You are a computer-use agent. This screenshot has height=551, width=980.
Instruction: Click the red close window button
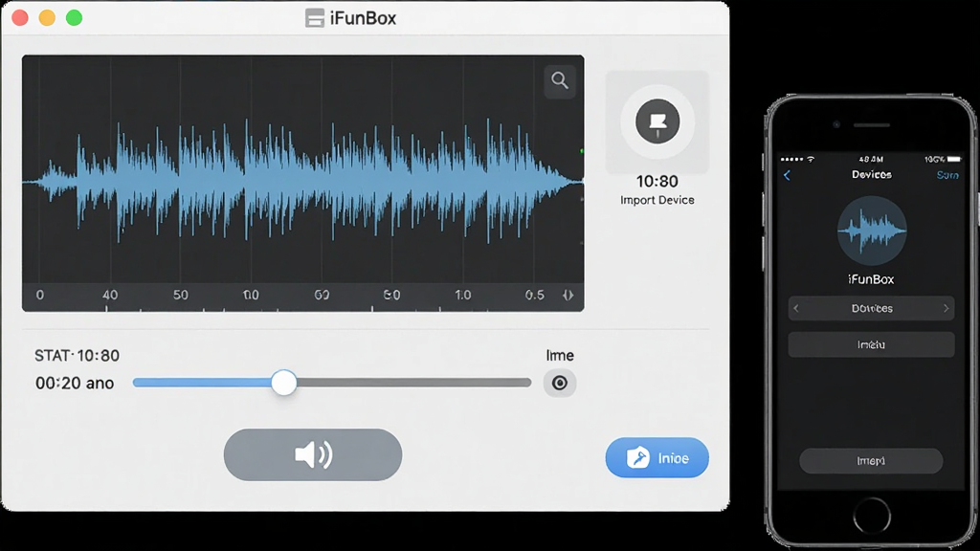click(20, 18)
